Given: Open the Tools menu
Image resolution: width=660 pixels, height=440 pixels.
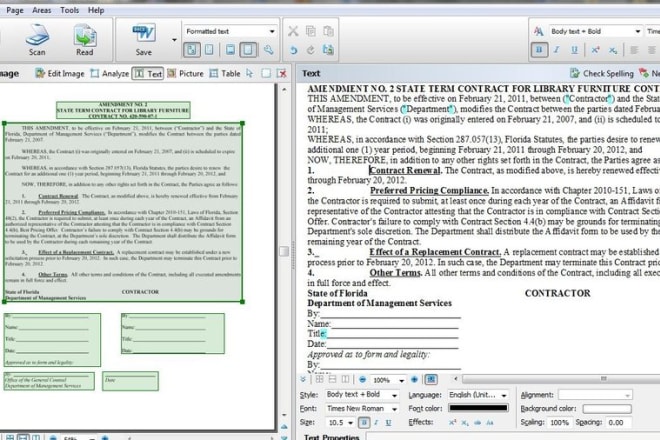Looking at the screenshot, I should (x=69, y=10).
